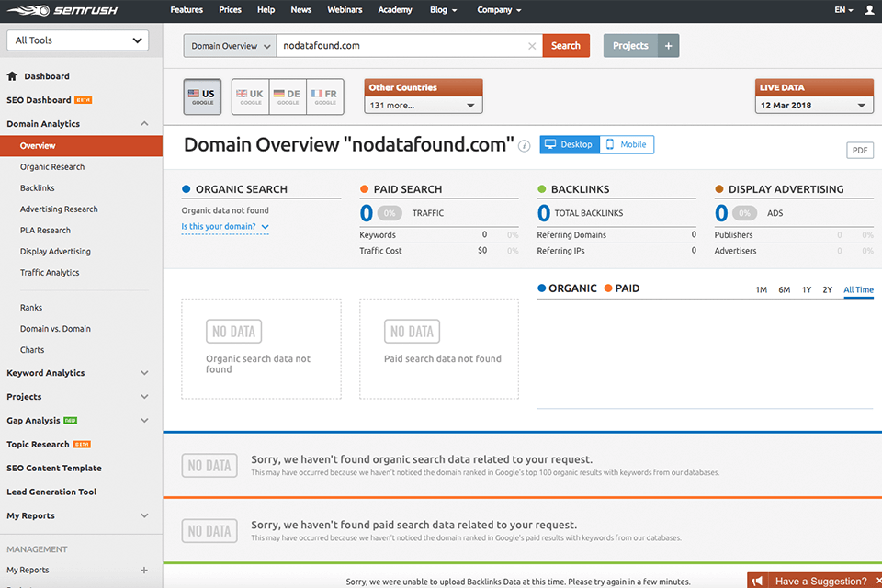
Task: Open Traffic Analytics in sidebar
Action: (50, 272)
